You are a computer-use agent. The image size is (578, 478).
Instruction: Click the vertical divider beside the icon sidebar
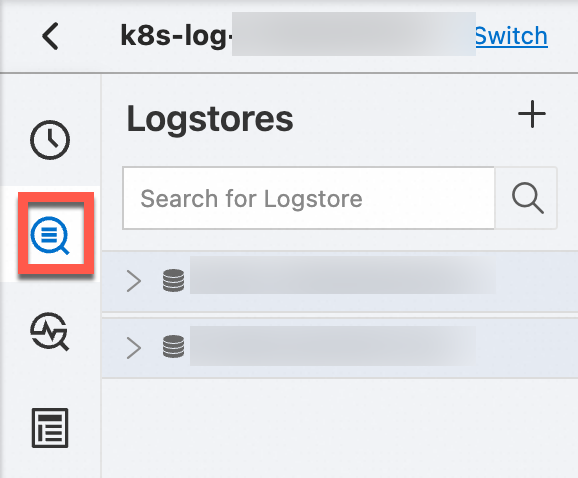tap(101, 276)
